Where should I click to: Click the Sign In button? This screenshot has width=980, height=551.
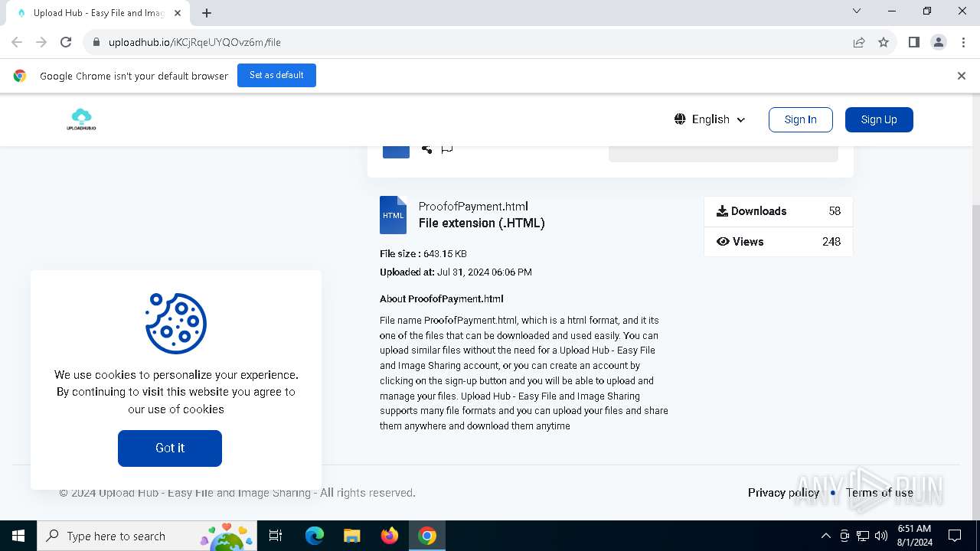click(801, 119)
